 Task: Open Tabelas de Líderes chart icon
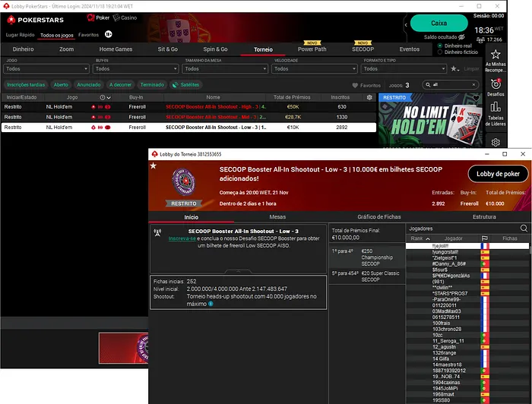click(496, 107)
